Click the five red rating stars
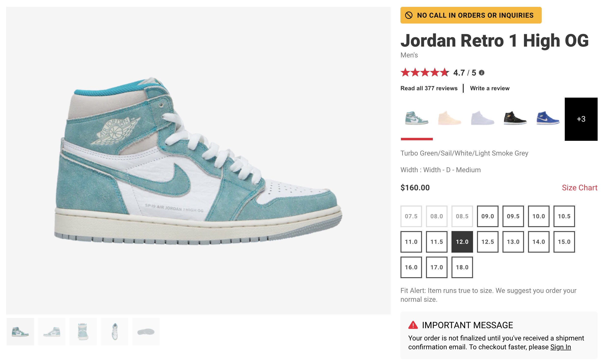Screen dimensions: 604x364 425,73
